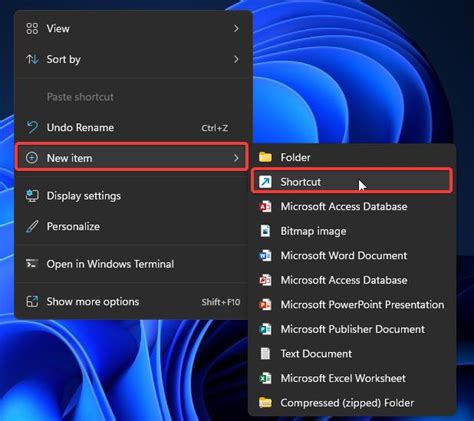This screenshot has height=421, width=474.
Task: Expand the Sort by submenu chevron
Action: tap(236, 59)
